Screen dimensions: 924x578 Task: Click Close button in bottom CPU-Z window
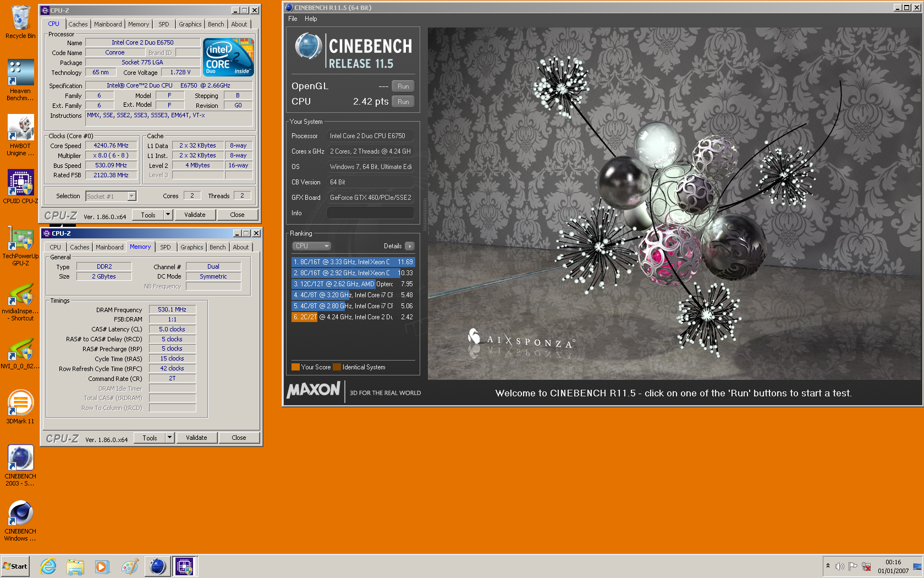[x=239, y=438]
